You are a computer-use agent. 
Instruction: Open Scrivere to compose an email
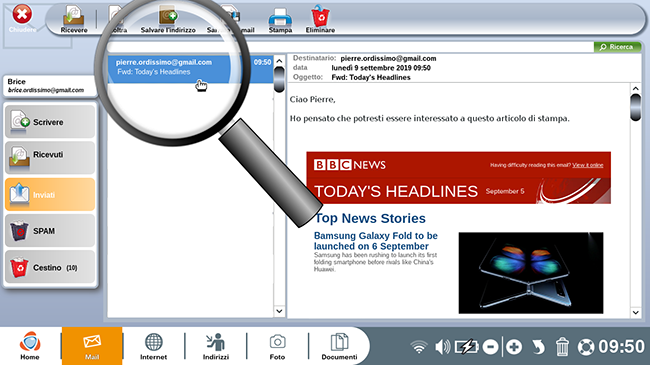[50, 122]
